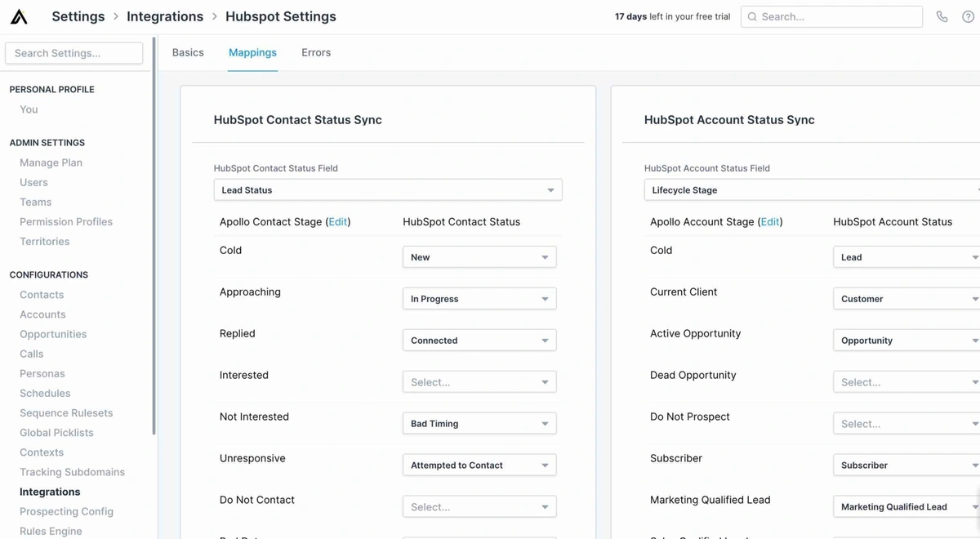
Task: Open the help question mark icon
Action: [969, 16]
